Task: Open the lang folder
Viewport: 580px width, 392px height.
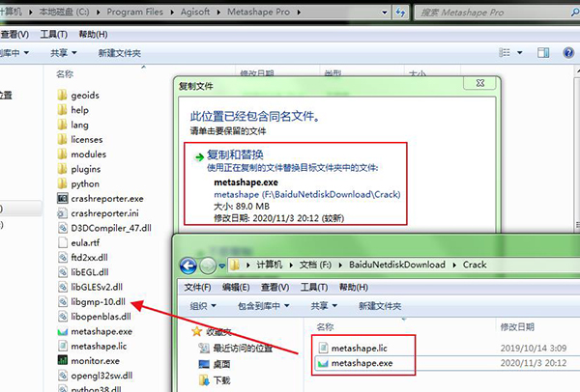Action: [73, 125]
